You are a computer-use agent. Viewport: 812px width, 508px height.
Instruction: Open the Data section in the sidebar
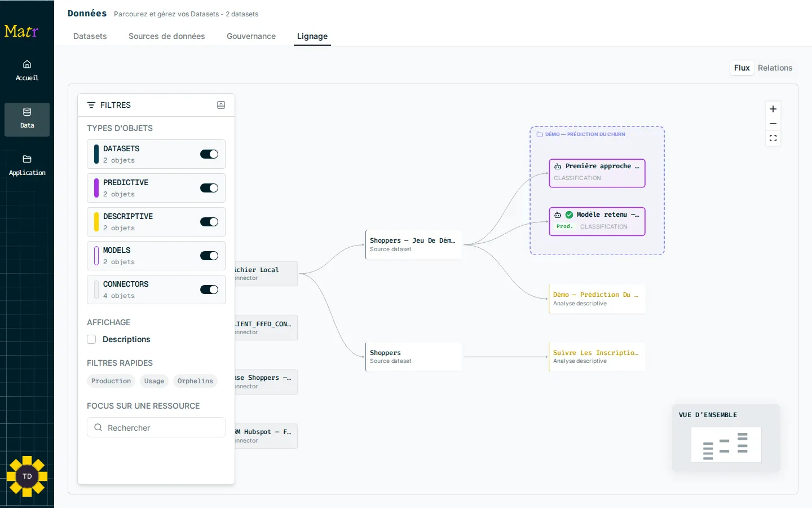point(27,120)
